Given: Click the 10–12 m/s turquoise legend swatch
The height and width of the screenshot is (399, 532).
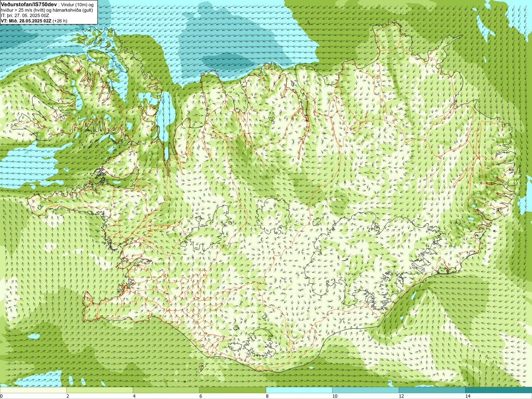Looking at the screenshot, I should (366, 390).
